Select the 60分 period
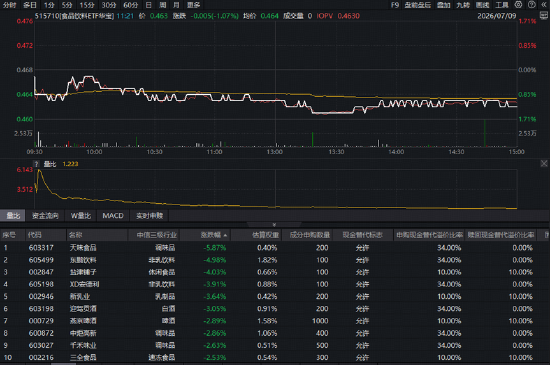This screenshot has height=365, width=550. coord(130,5)
